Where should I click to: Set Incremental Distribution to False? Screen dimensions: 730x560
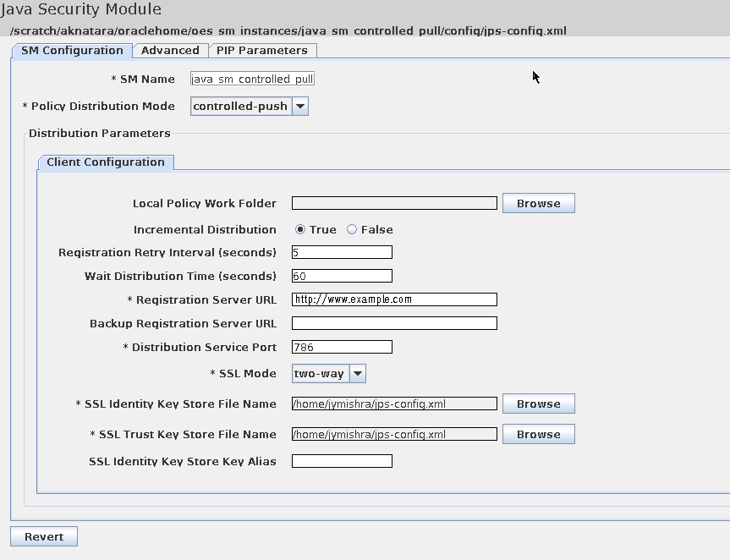click(370, 229)
